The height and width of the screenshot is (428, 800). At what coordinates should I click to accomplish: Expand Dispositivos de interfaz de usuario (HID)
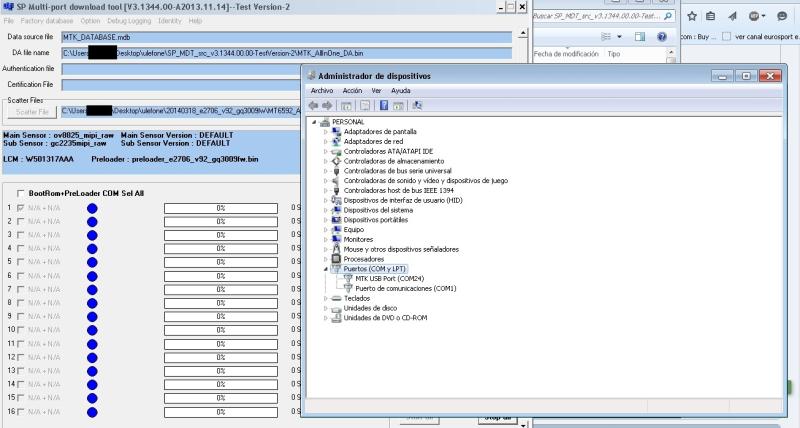click(326, 200)
